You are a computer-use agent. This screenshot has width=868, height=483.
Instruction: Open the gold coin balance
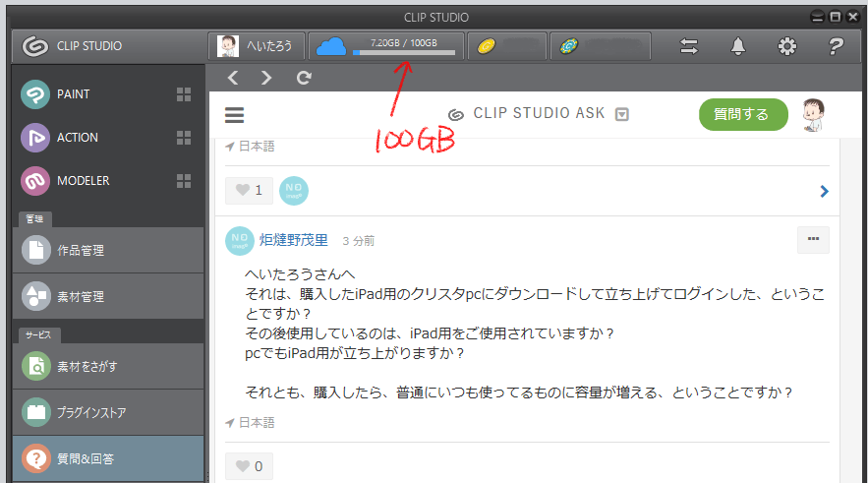pyautogui.click(x=507, y=46)
